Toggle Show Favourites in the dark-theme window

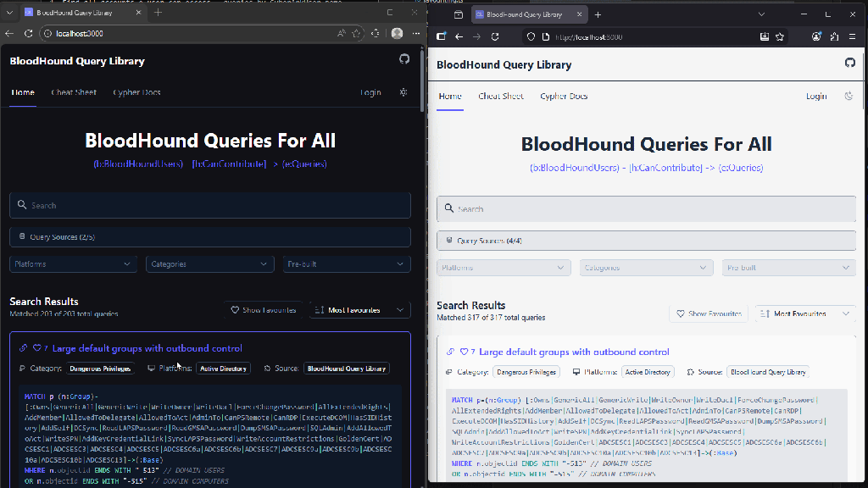[264, 310]
